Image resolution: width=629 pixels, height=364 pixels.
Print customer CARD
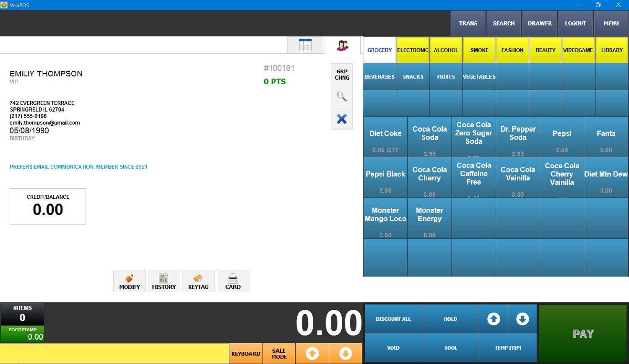pos(233,281)
